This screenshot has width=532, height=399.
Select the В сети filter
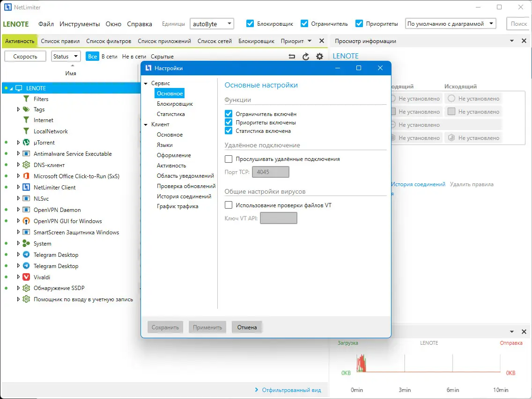coord(109,57)
